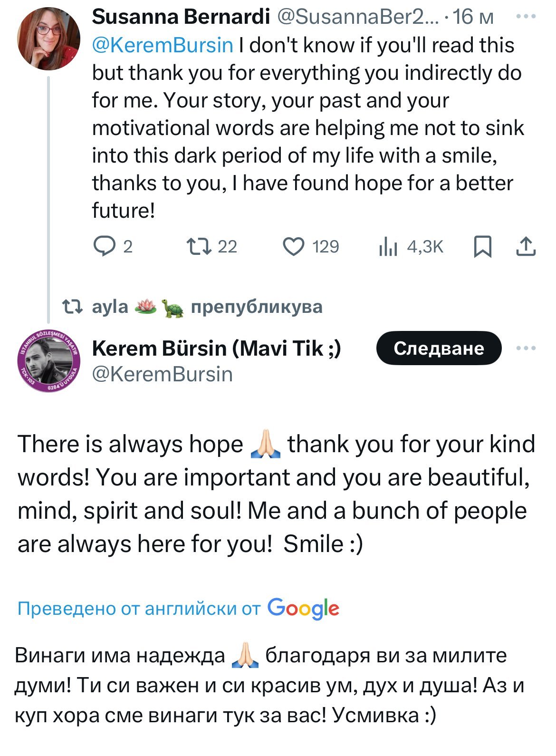Bookmark Susanna Bernardi's tweet
This screenshot has width=556, height=756.
click(x=483, y=246)
